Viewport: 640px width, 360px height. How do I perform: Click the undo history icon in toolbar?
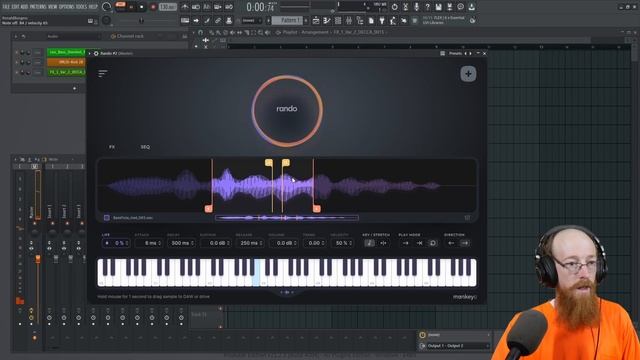tap(394, 7)
